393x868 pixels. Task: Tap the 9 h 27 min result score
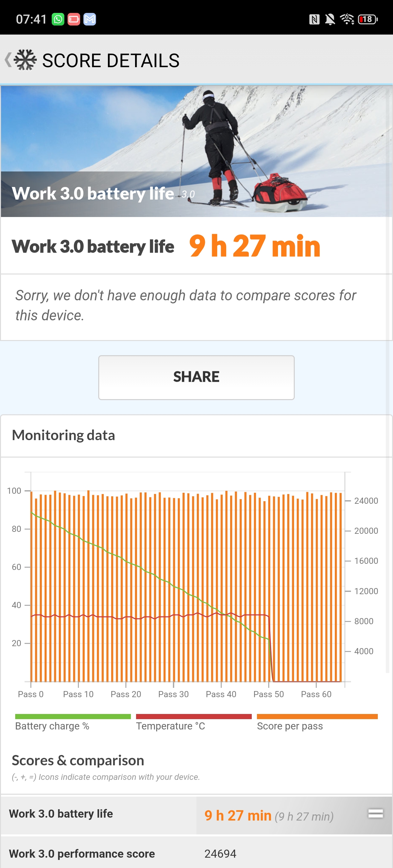coord(255,246)
